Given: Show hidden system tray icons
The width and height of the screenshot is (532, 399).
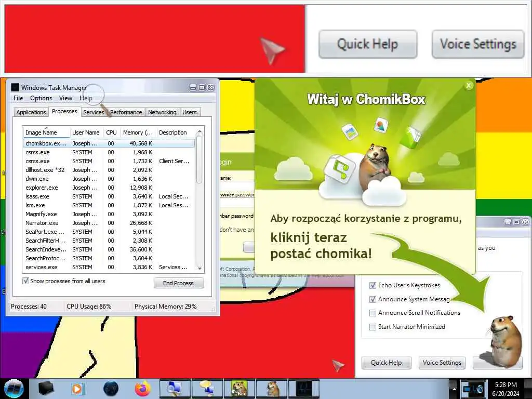Looking at the screenshot, I should 454,389.
